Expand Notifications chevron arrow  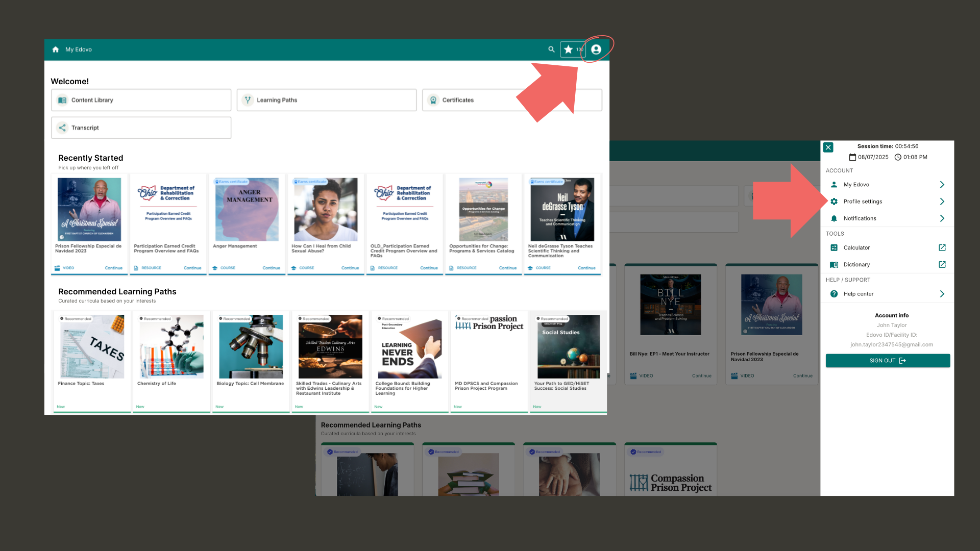(x=942, y=218)
